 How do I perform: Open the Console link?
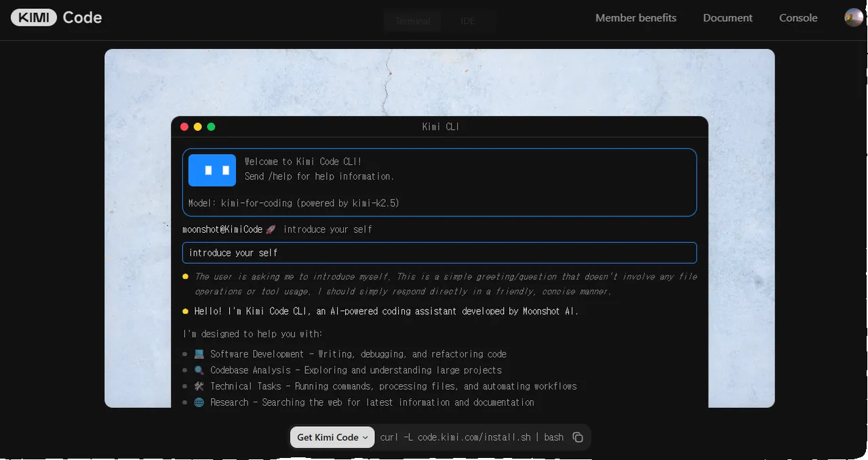[798, 18]
